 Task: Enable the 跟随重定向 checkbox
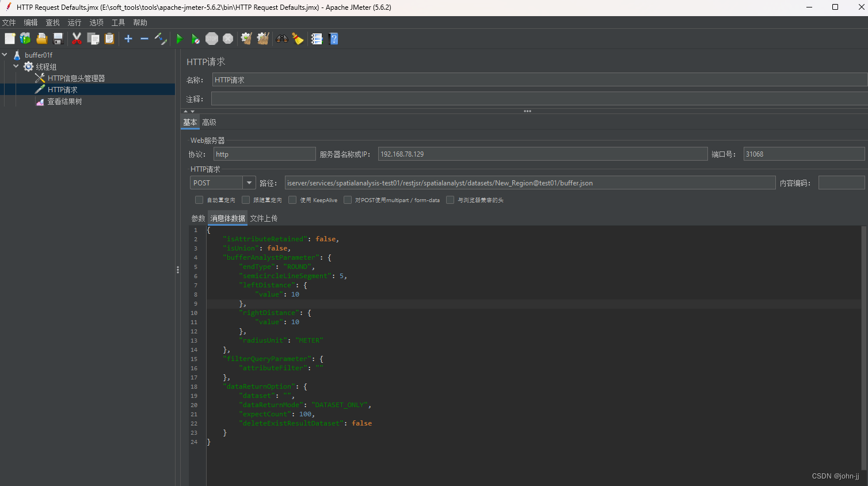246,200
